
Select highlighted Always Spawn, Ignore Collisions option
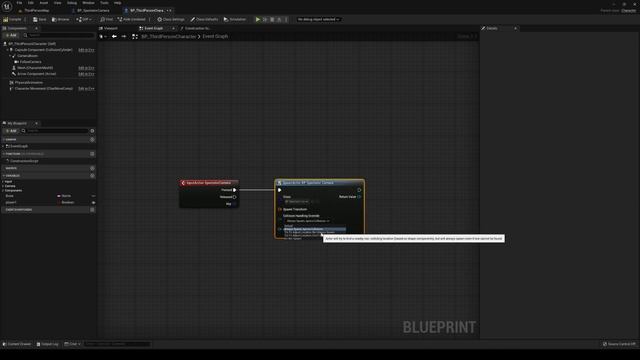(314, 229)
